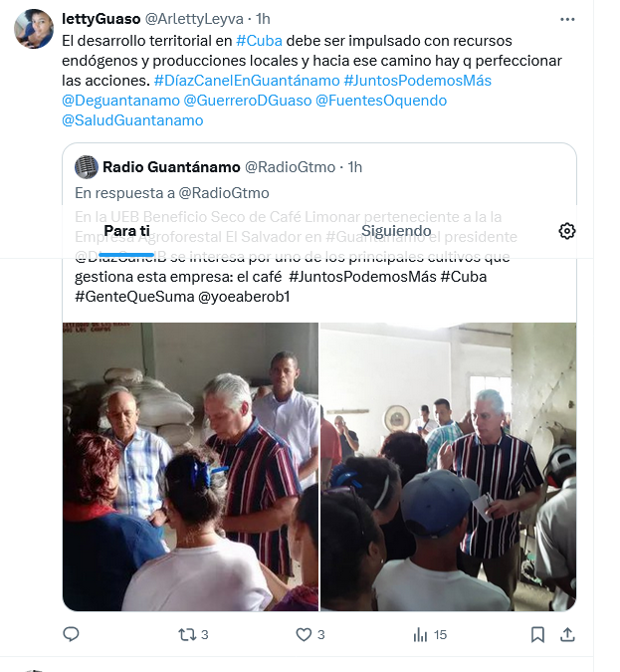Viewport: 620px width, 672px height.
Task: View post analytics bar chart icon
Action: pyautogui.click(x=420, y=634)
